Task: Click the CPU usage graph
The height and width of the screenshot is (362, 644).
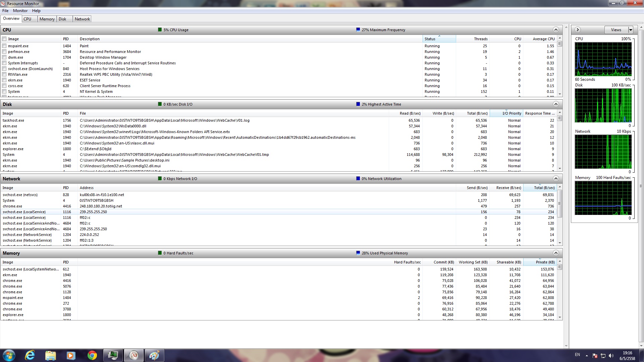Action: point(603,59)
